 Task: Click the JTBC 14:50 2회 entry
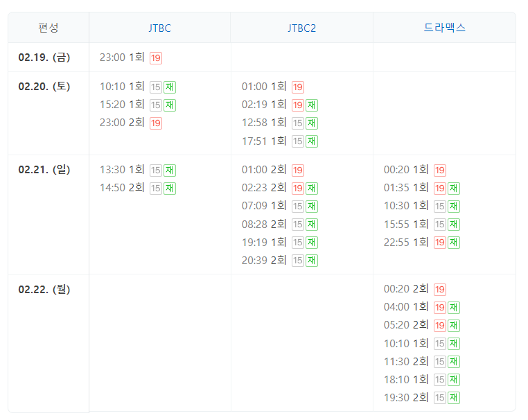tap(122, 188)
